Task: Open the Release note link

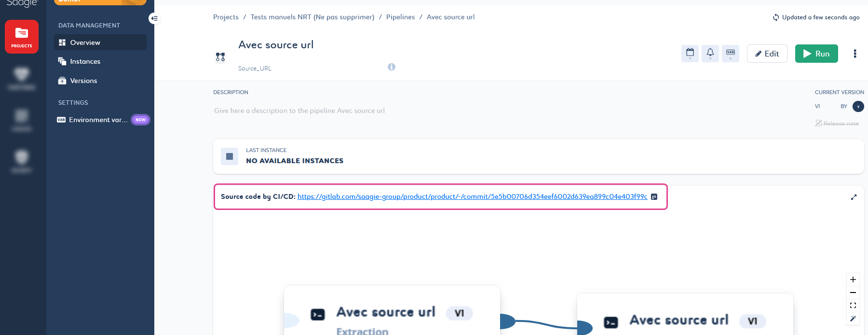Action: [x=837, y=124]
